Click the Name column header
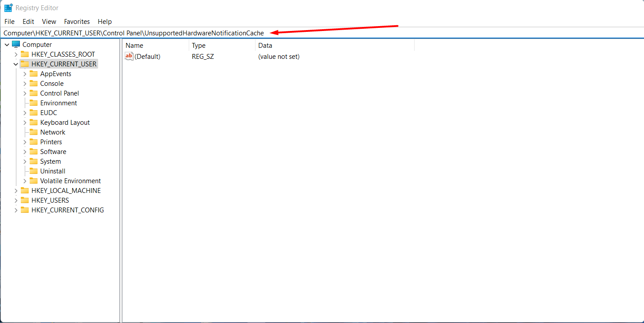The width and height of the screenshot is (644, 323). coord(134,46)
